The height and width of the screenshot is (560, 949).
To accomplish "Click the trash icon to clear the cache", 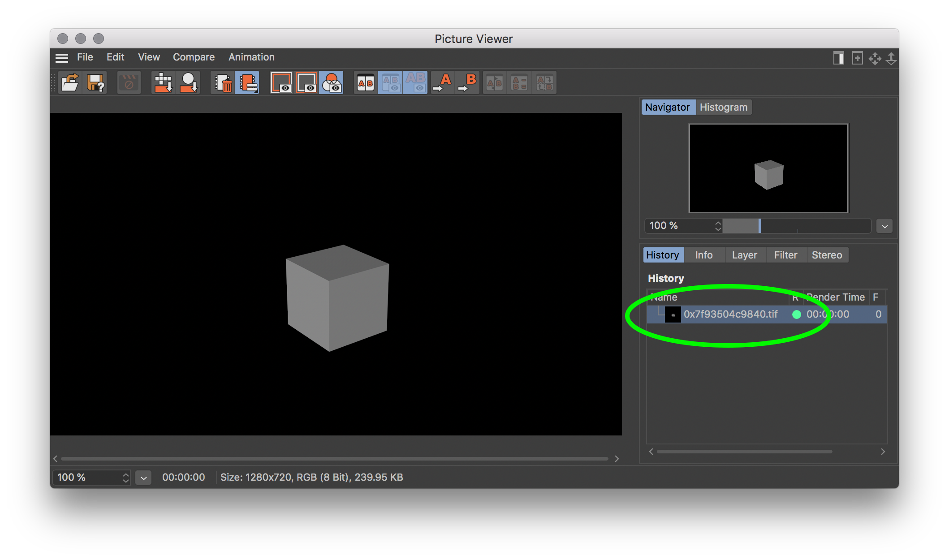I will pos(223,83).
